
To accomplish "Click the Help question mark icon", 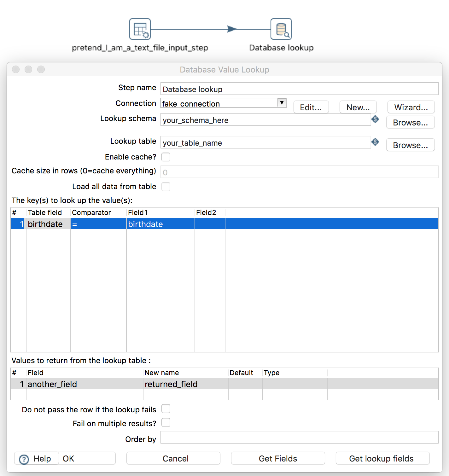I will point(24,459).
